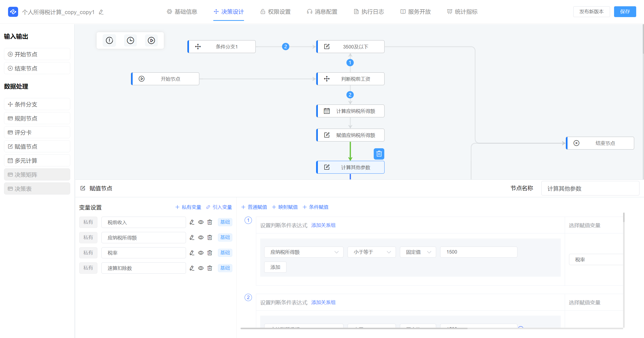
Task: Click the exclamation validate icon in canvas toolbar
Action: (x=109, y=40)
